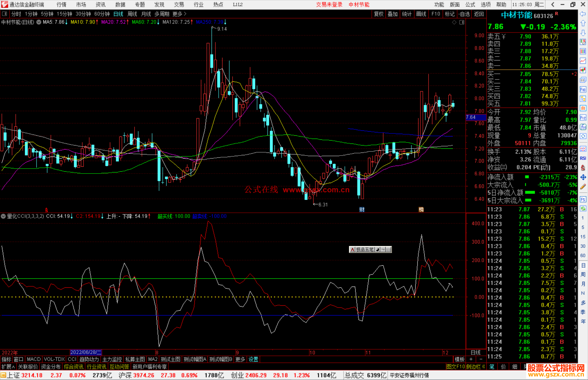Open the 量化CCI indicator options dropdown

pyautogui.click(x=3, y=216)
